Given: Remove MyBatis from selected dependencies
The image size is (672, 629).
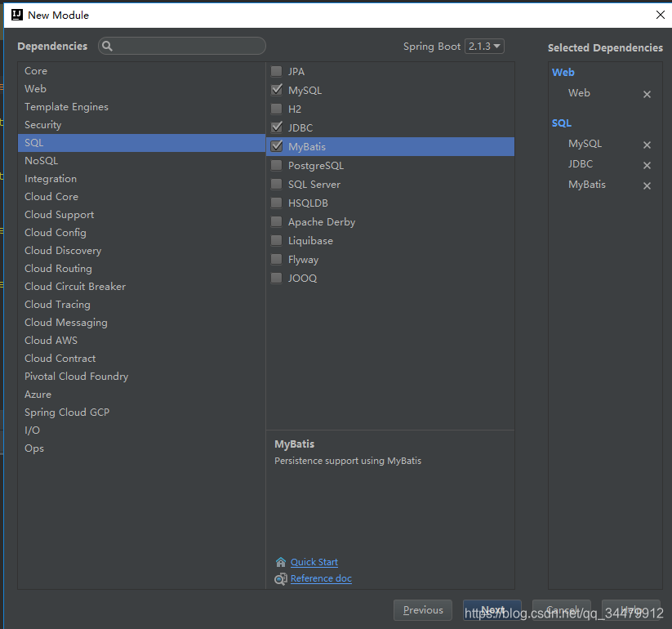Looking at the screenshot, I should [x=647, y=185].
